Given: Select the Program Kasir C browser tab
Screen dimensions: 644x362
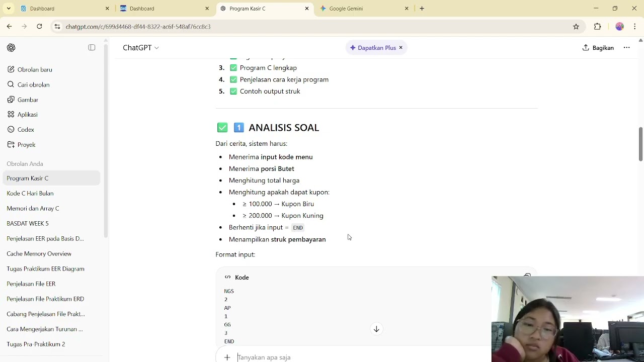Looking at the screenshot, I should [x=264, y=9].
